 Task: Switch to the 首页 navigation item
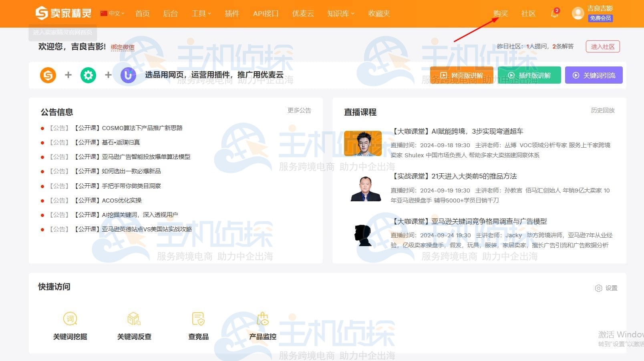point(142,13)
